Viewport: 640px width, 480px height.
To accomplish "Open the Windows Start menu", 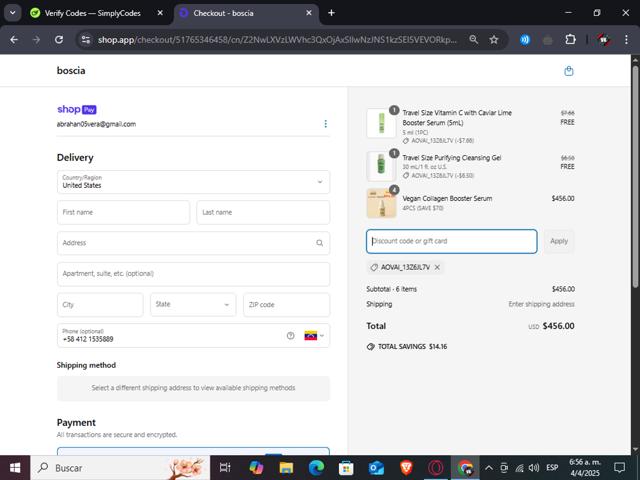I will (x=15, y=467).
